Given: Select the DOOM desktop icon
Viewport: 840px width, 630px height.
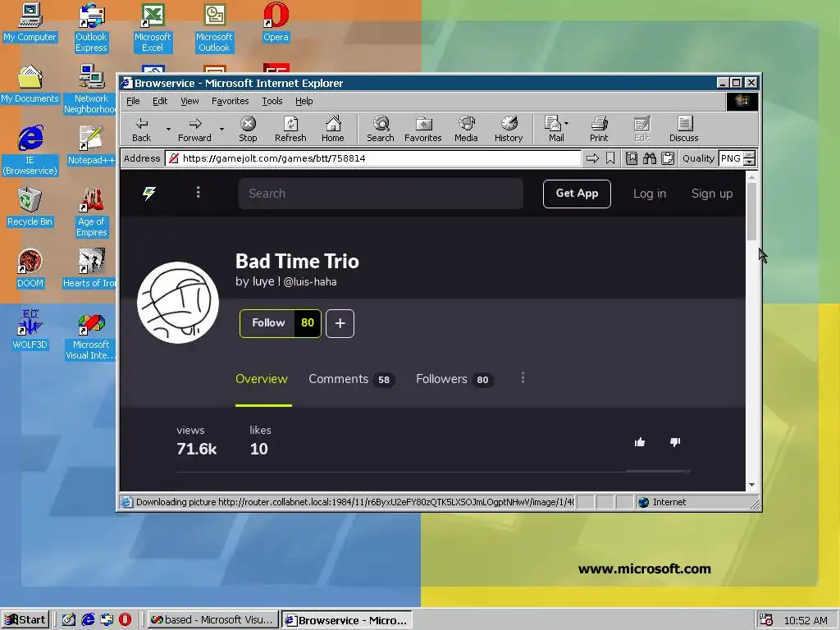Looking at the screenshot, I should [30, 269].
